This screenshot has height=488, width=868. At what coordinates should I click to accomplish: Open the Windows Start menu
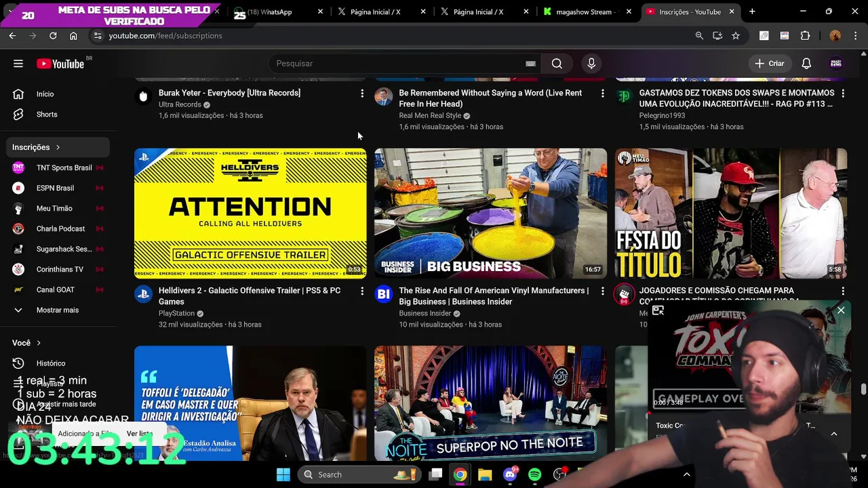[283, 474]
